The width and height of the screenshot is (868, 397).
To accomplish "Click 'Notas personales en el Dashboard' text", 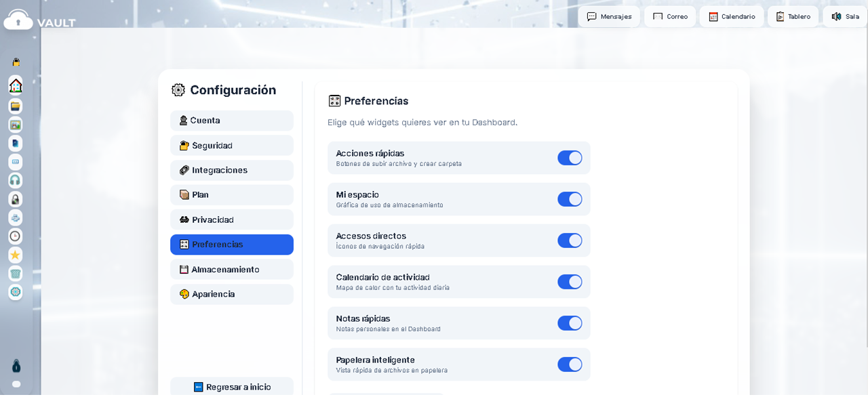I will 389,329.
